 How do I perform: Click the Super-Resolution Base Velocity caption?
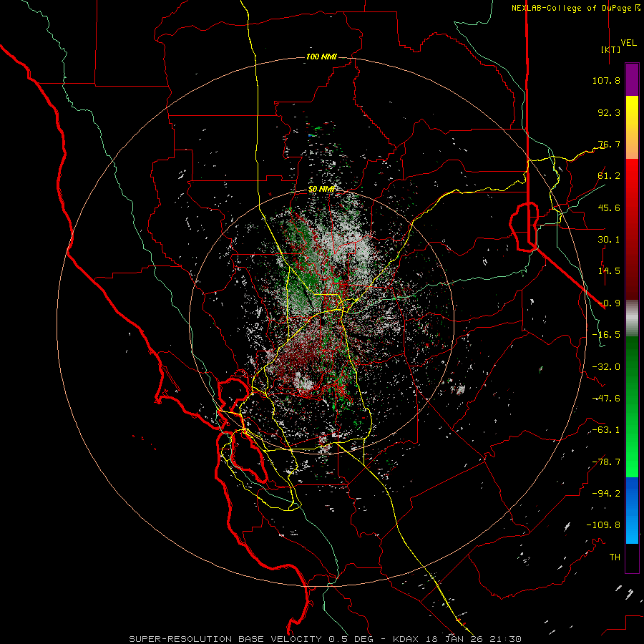326,639
